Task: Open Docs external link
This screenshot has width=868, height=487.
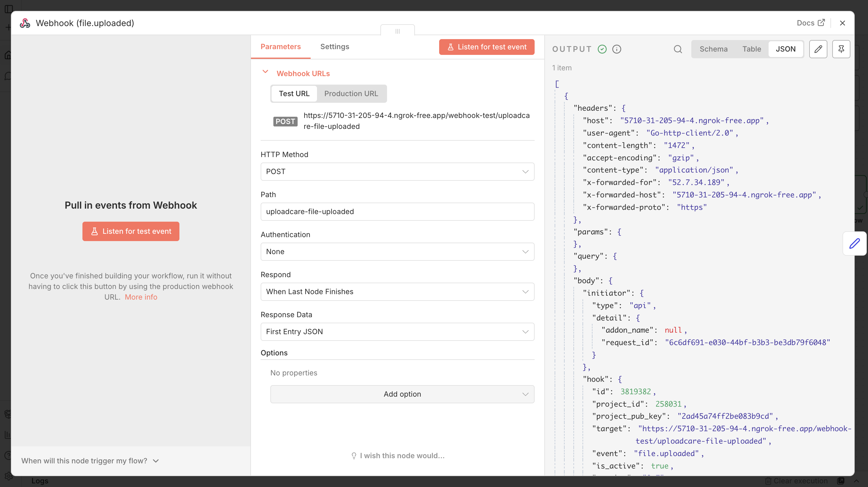Action: click(811, 23)
